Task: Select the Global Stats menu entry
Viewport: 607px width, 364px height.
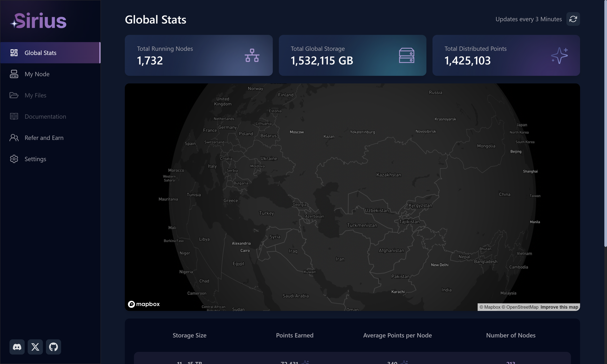Action: (x=40, y=52)
